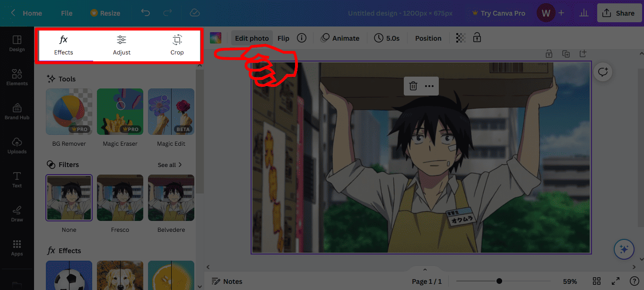This screenshot has width=644, height=290.
Task: Open the W profile avatar
Action: 546,13
